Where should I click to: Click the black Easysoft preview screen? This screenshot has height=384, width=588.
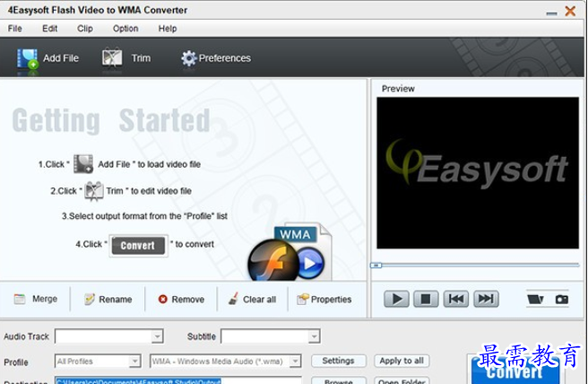478,172
